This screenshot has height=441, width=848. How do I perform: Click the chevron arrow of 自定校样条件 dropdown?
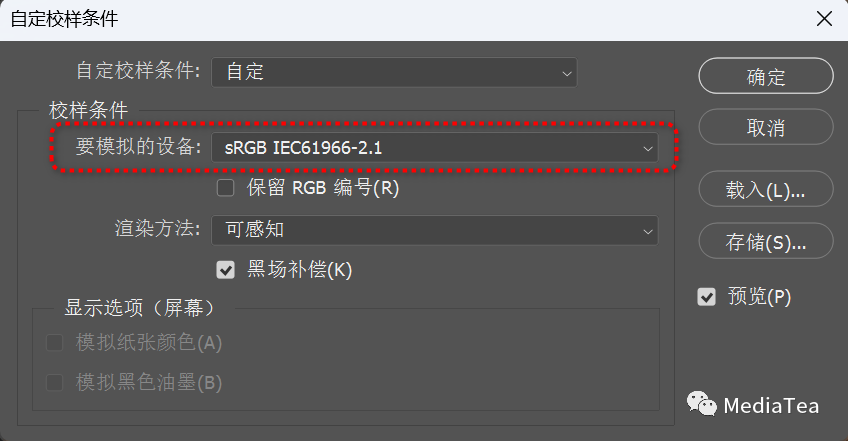click(566, 74)
